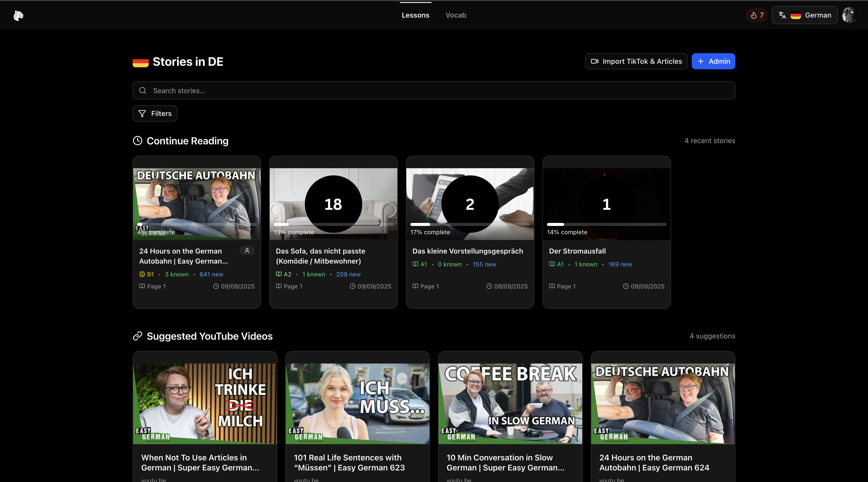The image size is (868, 482).
Task: Click the link icon beside Suggested YouTube Videos
Action: click(x=137, y=336)
